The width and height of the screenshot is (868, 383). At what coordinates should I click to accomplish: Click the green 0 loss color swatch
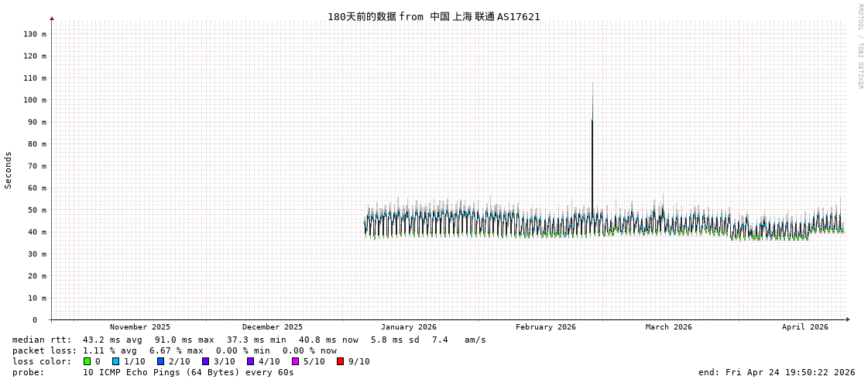pos(87,361)
